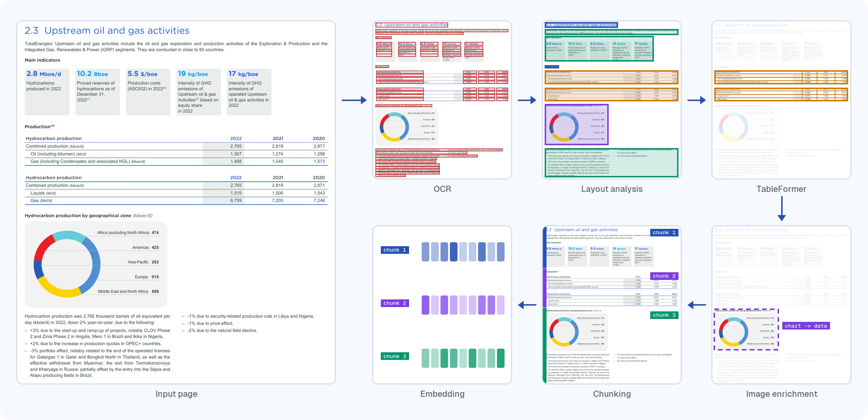The height and width of the screenshot is (420, 868).
Task: Select 'chunk 3' label in Embedding panel
Action: (395, 356)
